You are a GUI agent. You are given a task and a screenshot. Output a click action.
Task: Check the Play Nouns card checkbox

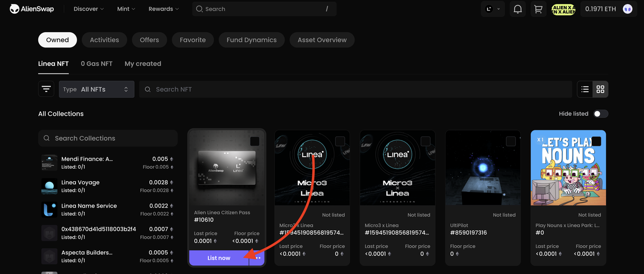click(x=596, y=142)
